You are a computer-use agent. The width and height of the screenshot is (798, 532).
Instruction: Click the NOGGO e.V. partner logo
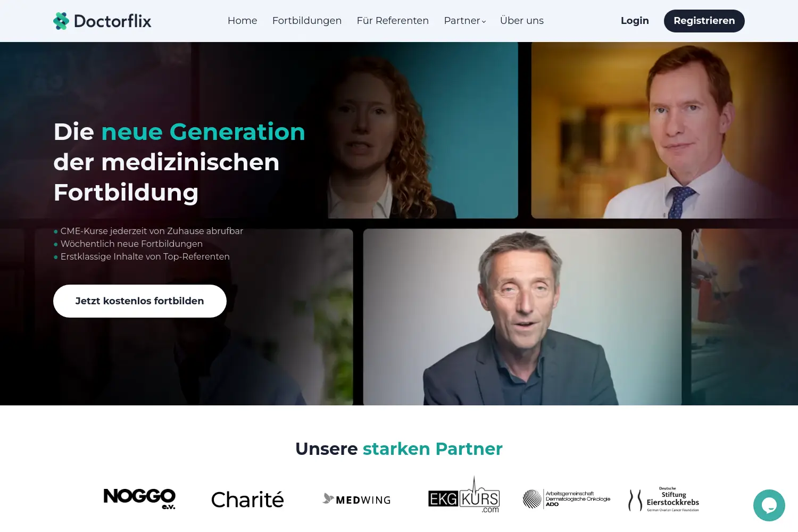(x=139, y=499)
